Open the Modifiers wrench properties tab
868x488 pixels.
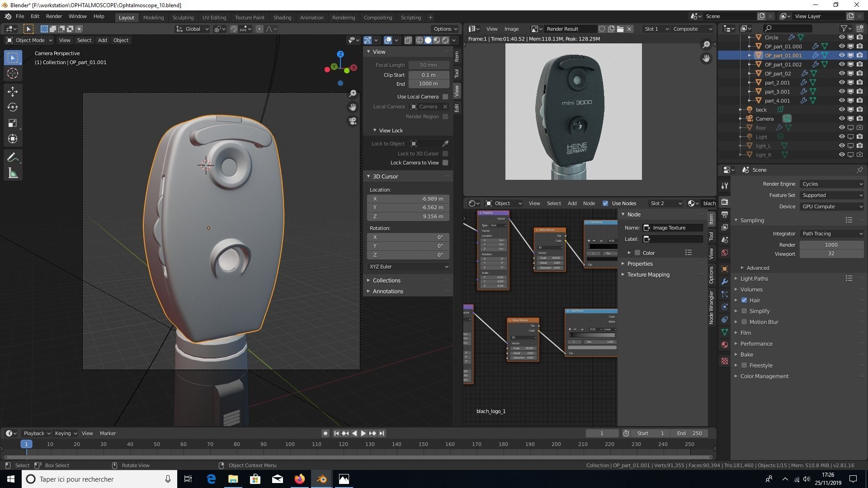pyautogui.click(x=725, y=282)
